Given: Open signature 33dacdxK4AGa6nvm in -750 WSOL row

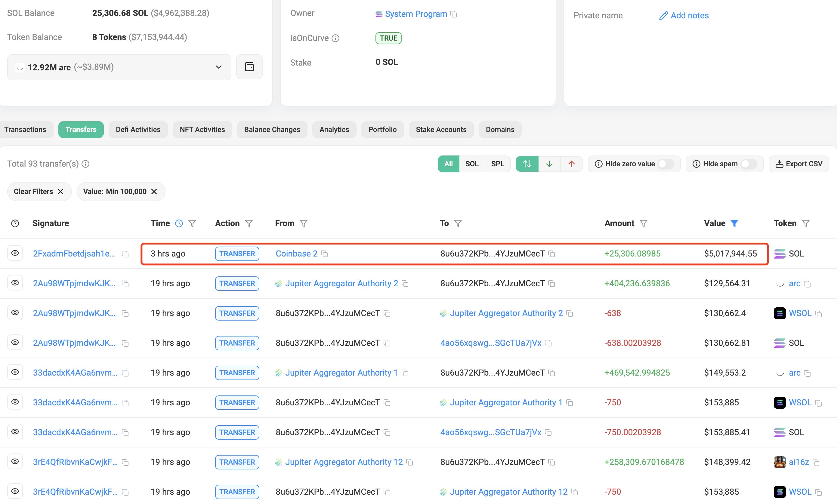Looking at the screenshot, I should click(x=75, y=402).
